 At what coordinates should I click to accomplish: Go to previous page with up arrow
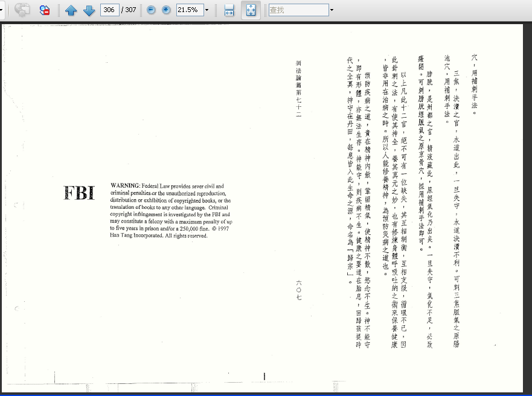coord(71,10)
